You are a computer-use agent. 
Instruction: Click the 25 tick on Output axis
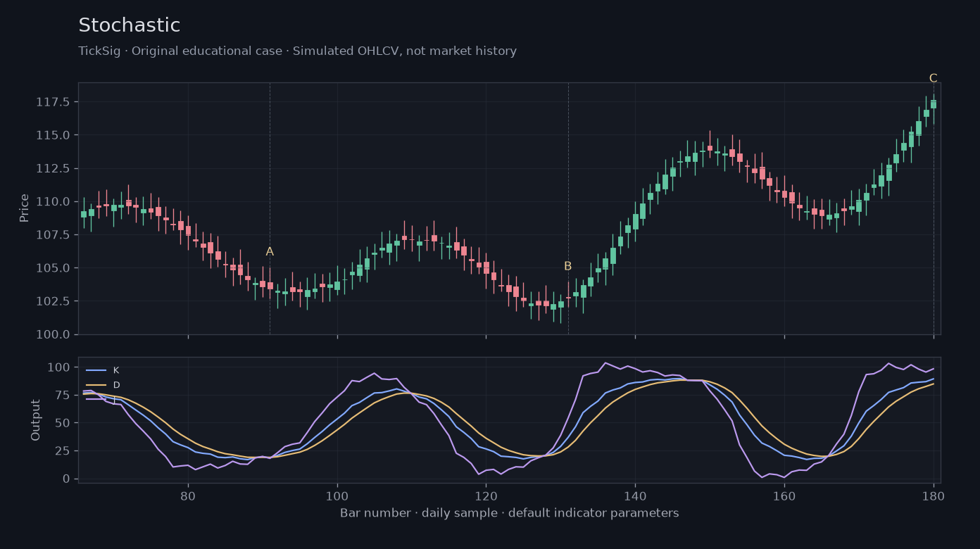63,451
